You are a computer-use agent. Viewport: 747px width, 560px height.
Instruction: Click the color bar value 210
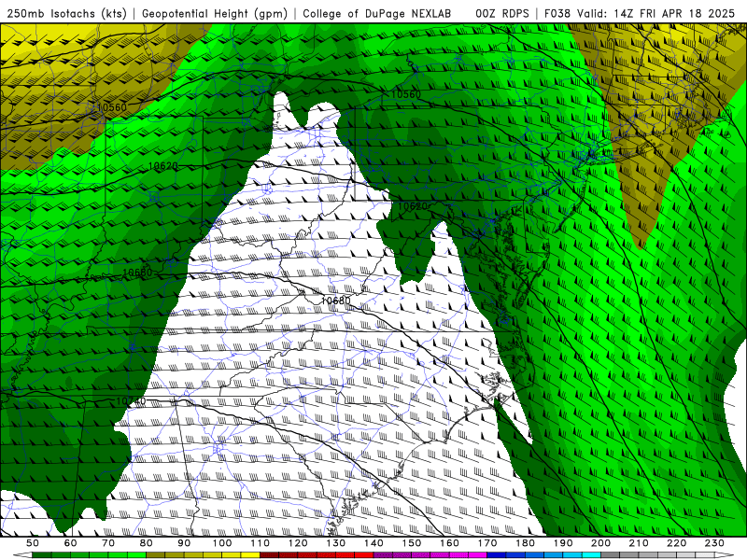coord(639,543)
